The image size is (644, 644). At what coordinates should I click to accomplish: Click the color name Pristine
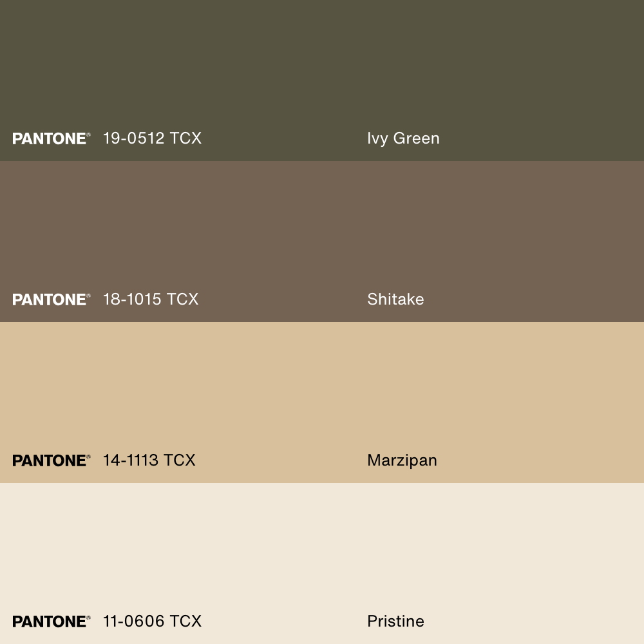[395, 621]
